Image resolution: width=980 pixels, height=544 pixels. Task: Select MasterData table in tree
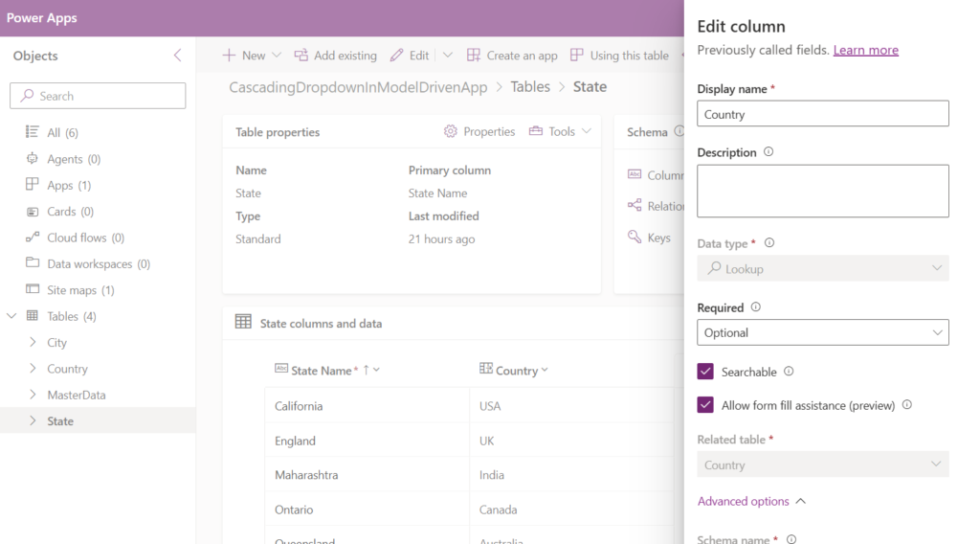pyautogui.click(x=77, y=395)
